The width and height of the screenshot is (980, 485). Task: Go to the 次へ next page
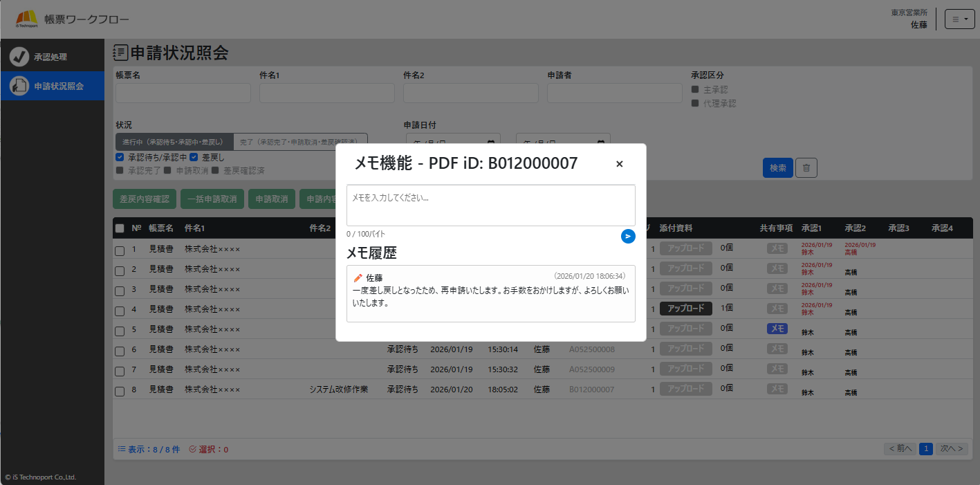(952, 448)
